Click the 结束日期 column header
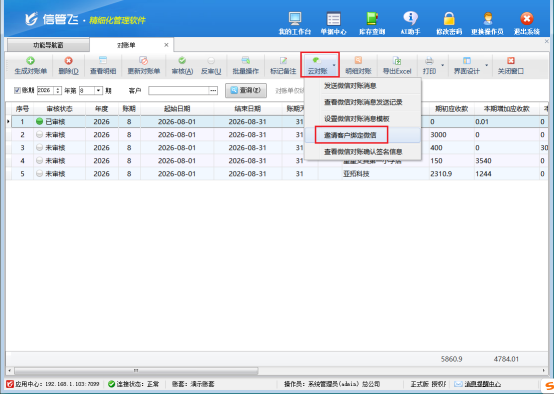 pyautogui.click(x=248, y=109)
